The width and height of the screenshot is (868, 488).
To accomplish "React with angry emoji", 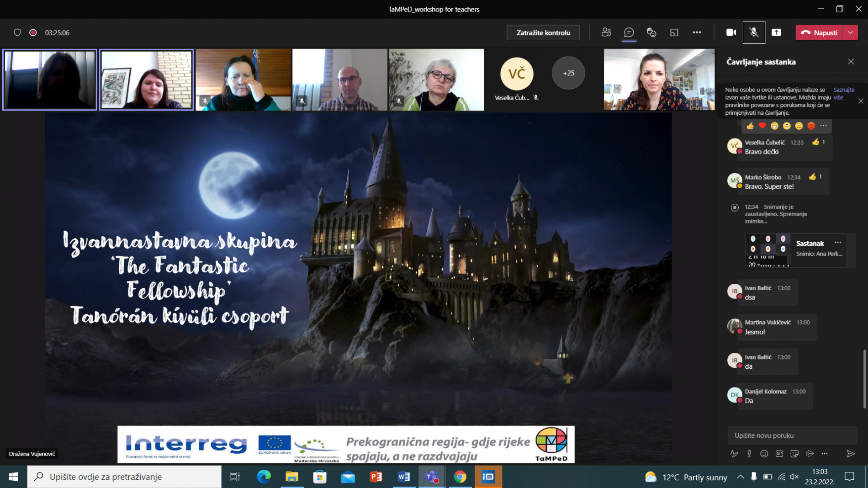I will click(811, 126).
